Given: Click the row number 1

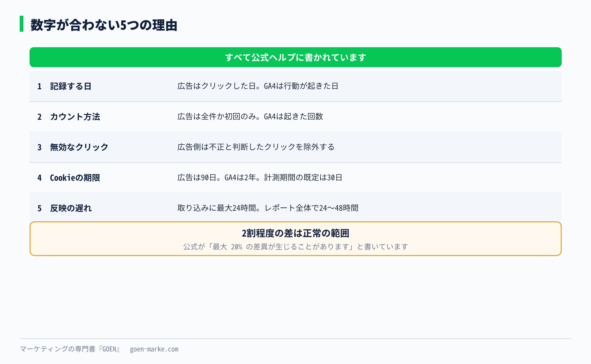Looking at the screenshot, I should [39, 86].
